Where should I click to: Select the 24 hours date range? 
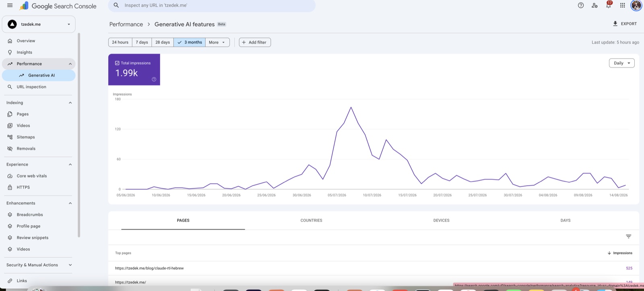coord(120,42)
